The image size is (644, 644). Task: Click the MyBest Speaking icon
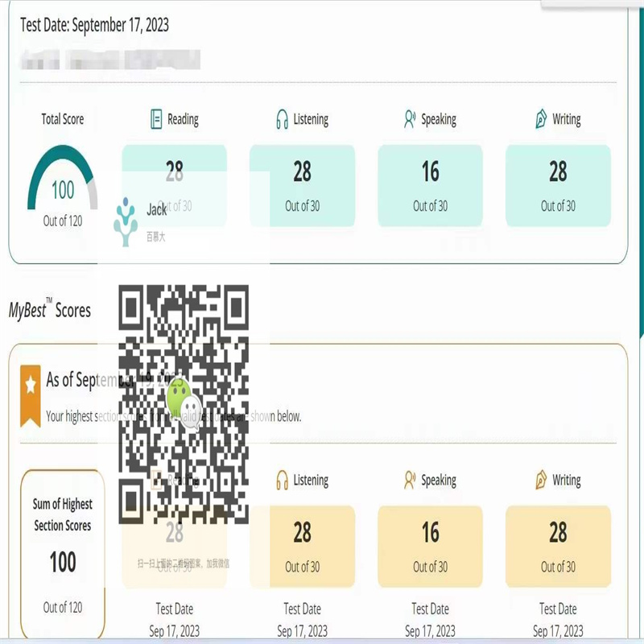click(410, 481)
